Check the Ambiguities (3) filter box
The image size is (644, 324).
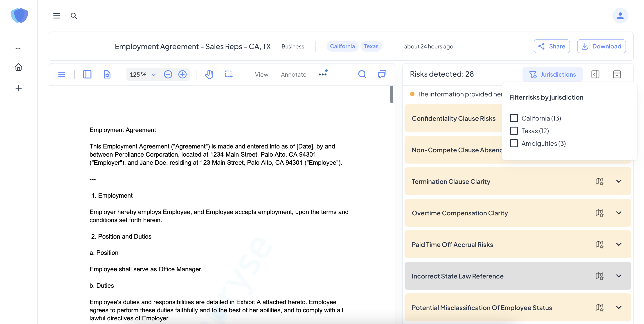point(514,144)
